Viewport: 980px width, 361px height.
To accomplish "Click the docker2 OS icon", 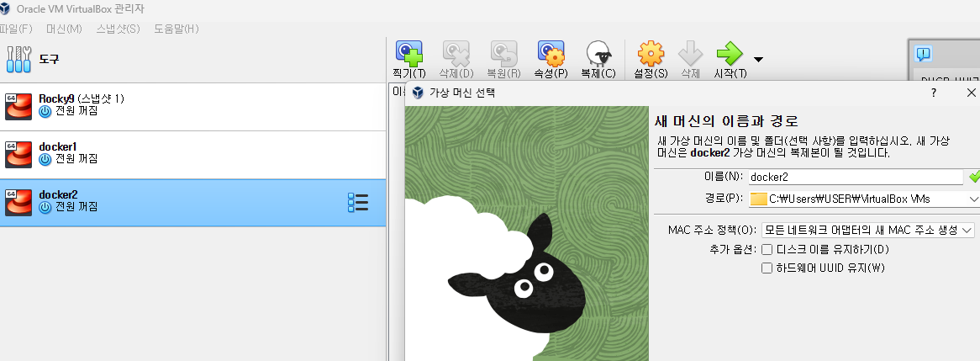I will tap(18, 202).
